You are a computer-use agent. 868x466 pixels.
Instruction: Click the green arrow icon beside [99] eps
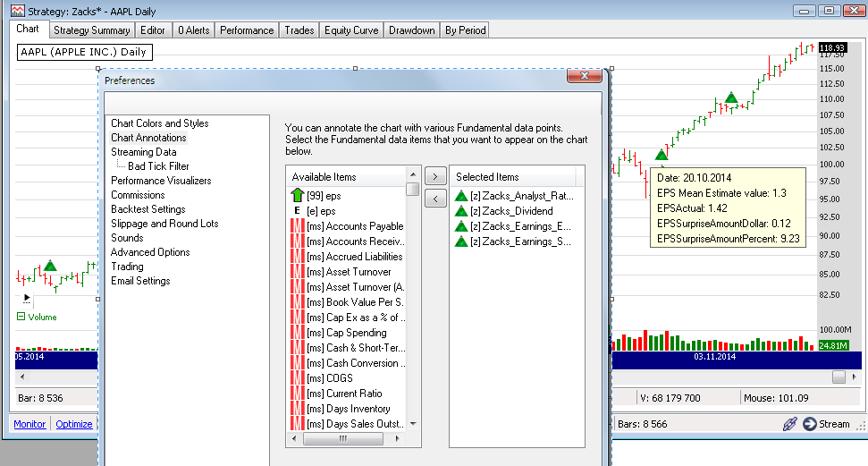(298, 196)
